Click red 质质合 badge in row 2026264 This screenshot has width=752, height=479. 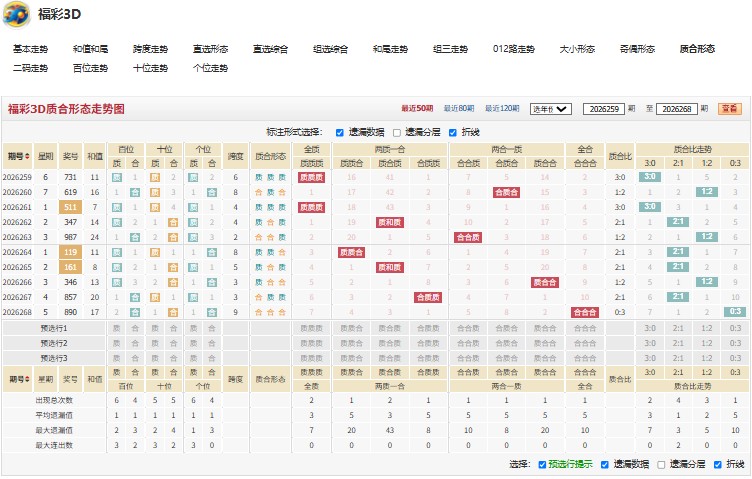point(352,252)
